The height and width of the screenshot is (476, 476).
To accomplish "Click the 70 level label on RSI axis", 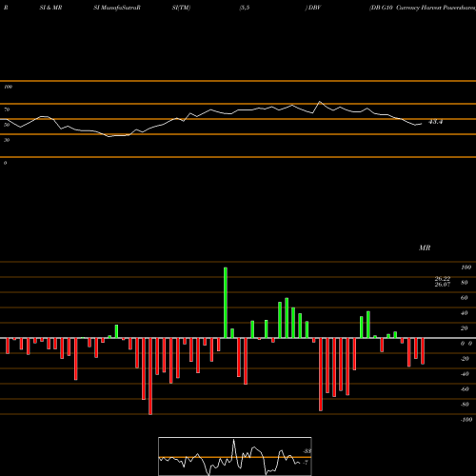I will pyautogui.click(x=7, y=109).
